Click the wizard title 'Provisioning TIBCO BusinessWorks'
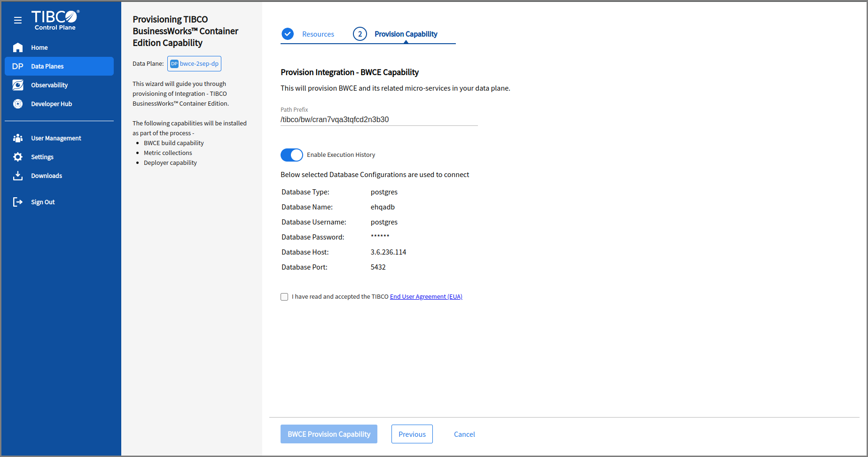The width and height of the screenshot is (868, 457). [186, 31]
